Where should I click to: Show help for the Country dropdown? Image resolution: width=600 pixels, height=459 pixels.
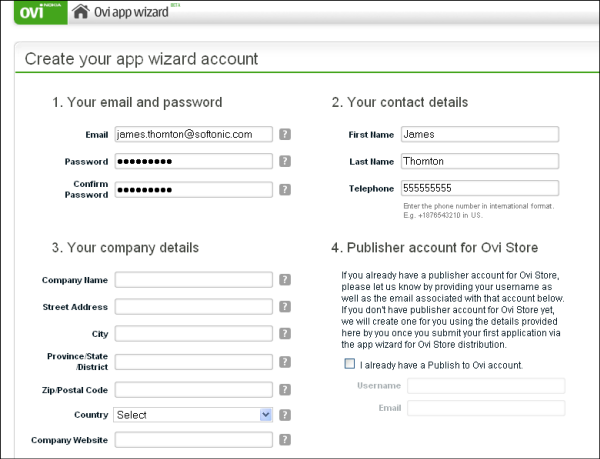click(285, 414)
